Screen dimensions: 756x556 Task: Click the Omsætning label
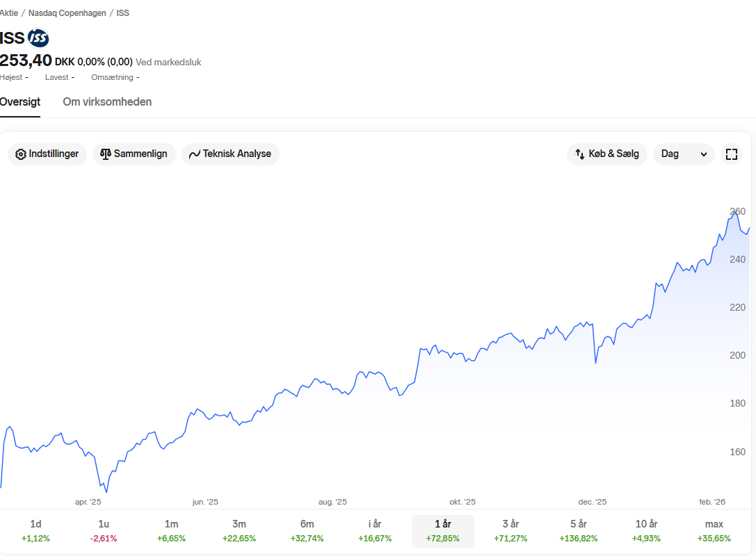(x=113, y=77)
